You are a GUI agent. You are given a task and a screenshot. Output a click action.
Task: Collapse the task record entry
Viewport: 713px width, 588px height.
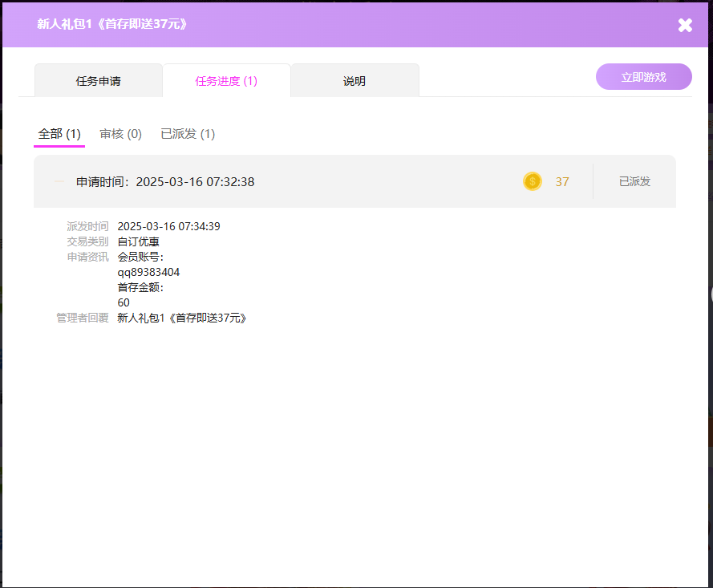59,181
